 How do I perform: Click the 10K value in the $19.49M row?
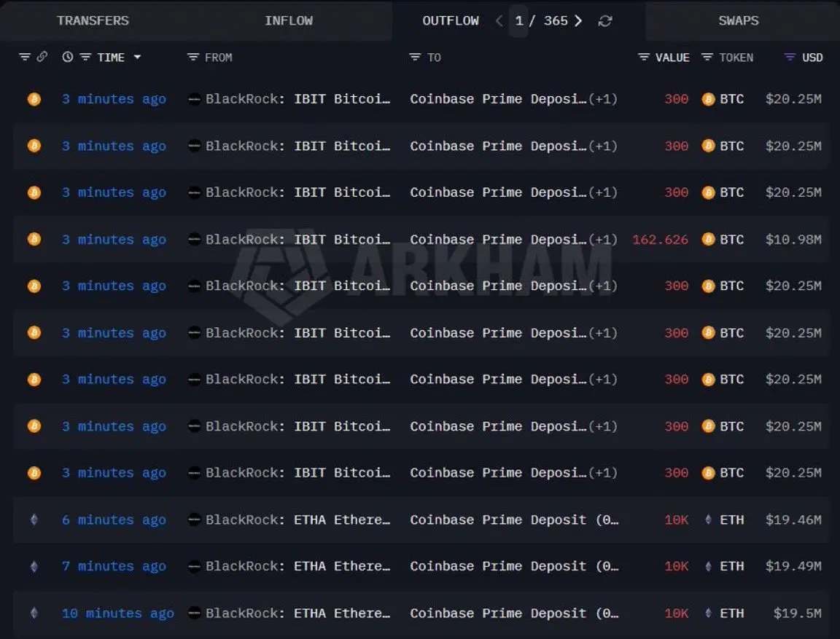[x=676, y=566]
